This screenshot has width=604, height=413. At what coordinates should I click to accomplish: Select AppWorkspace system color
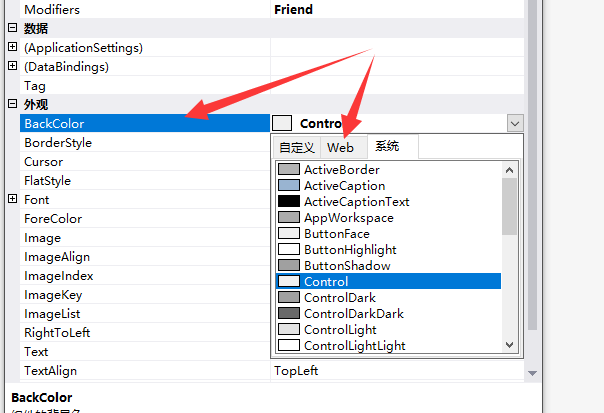coord(348,218)
